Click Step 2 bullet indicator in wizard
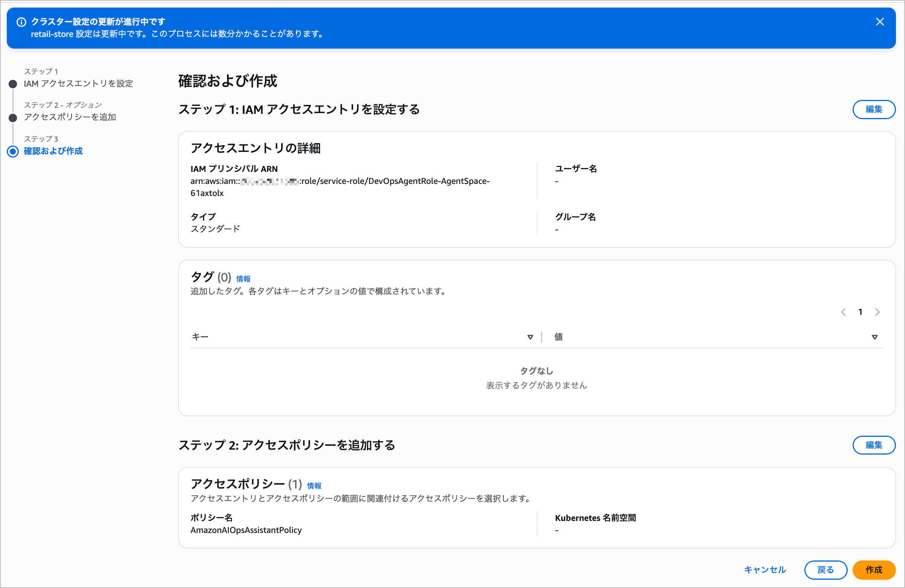The image size is (905, 588). click(x=13, y=118)
